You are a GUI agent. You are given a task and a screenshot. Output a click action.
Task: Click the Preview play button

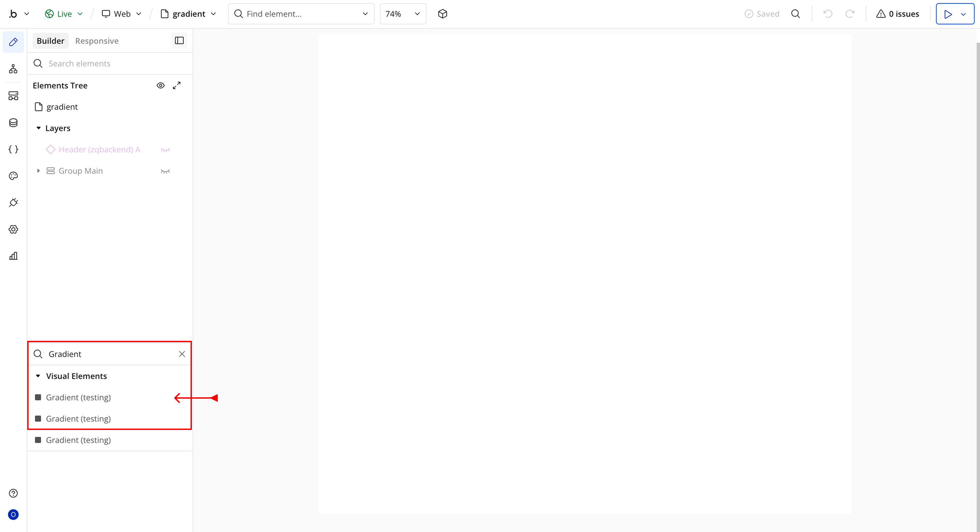click(948, 14)
